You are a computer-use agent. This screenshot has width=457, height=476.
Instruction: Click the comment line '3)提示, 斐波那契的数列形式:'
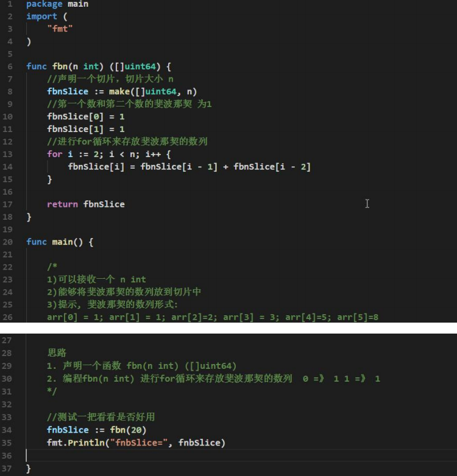pos(113,304)
